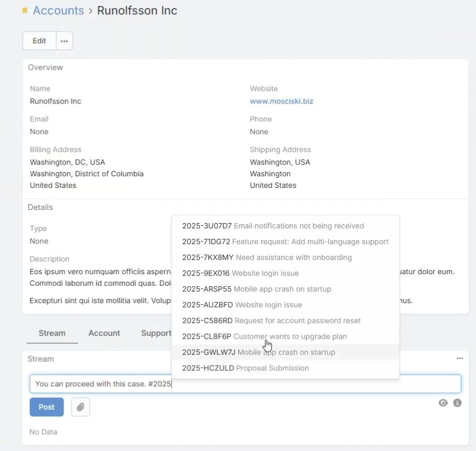Toggle the eye preview icon in Stream
Screen dimensions: 476x451
443,403
